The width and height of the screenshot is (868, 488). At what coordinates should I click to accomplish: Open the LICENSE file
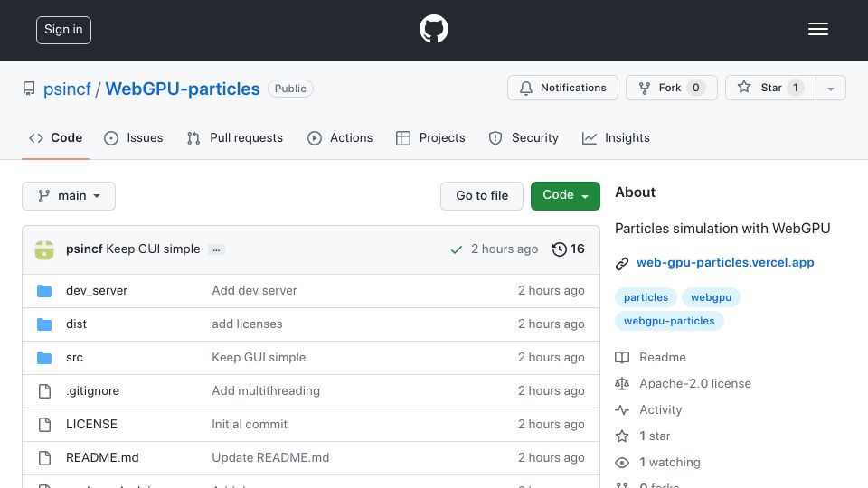coord(91,425)
